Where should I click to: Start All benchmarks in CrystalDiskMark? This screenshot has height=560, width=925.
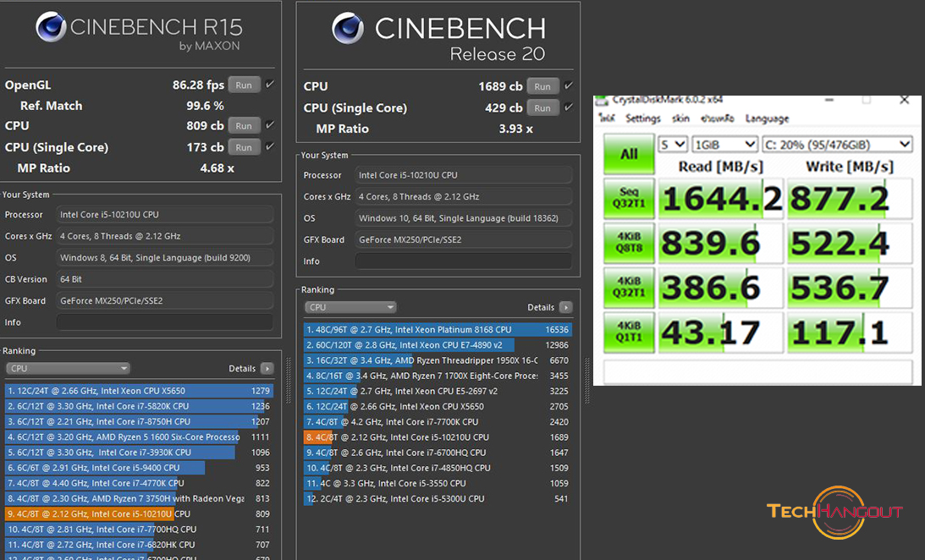pos(629,153)
